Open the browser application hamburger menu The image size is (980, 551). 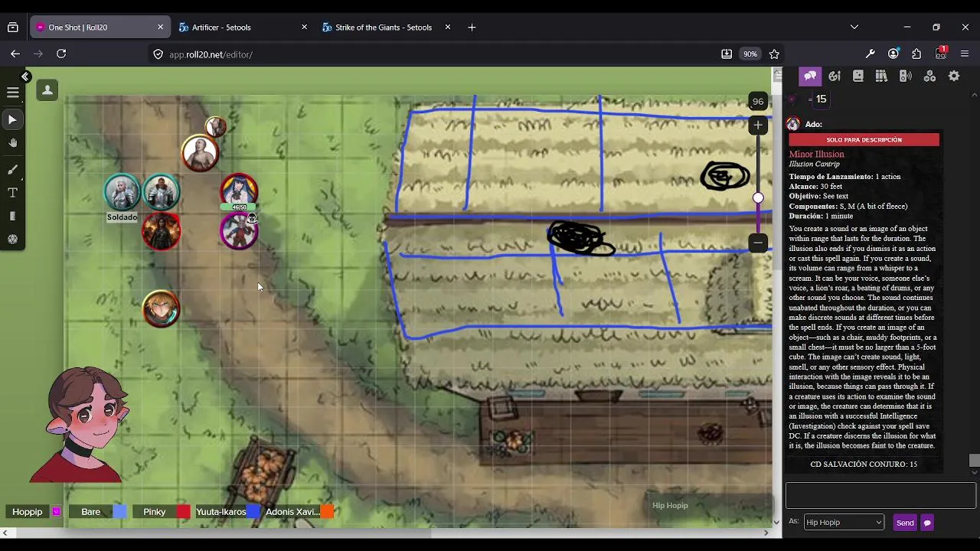(x=965, y=54)
